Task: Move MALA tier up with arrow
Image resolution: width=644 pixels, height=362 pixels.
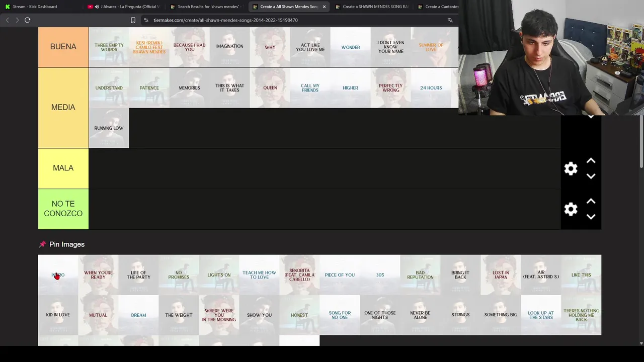Action: click(x=591, y=161)
